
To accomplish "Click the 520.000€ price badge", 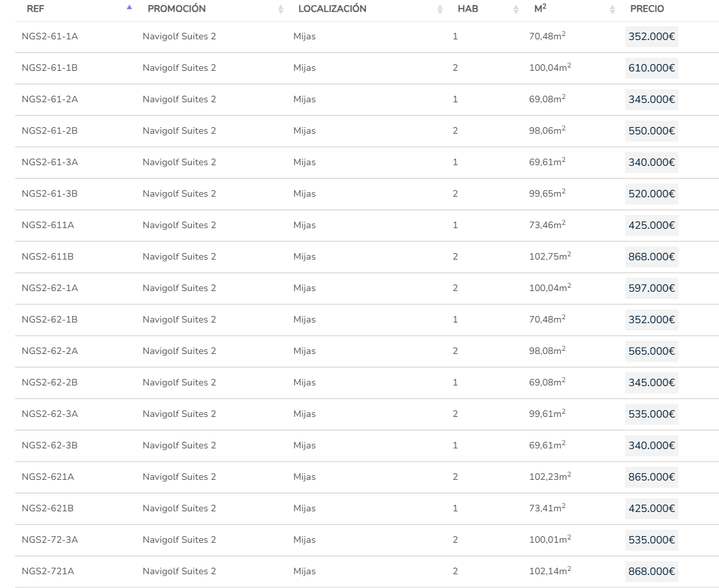I will click(651, 194).
